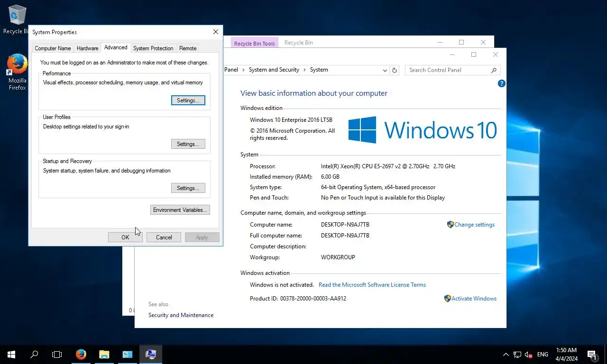The image size is (607, 364).
Task: Expand the arrow before System and Security
Action: [x=243, y=70]
